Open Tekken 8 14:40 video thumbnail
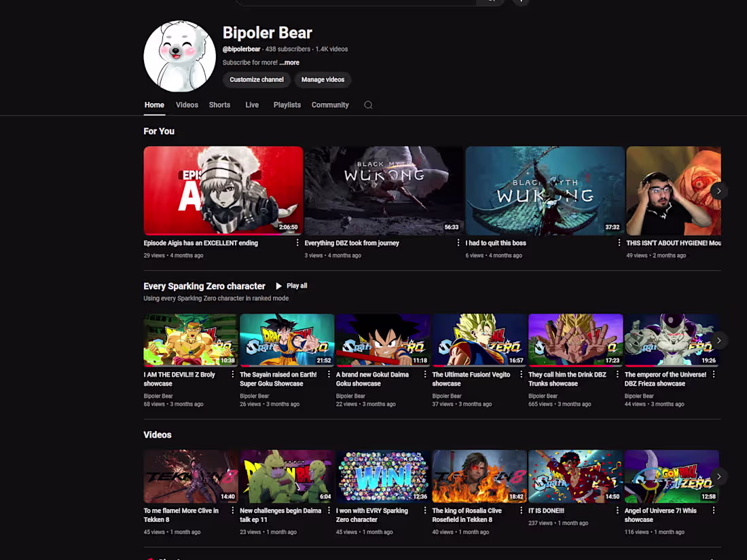This screenshot has width=747, height=560. tap(191, 477)
